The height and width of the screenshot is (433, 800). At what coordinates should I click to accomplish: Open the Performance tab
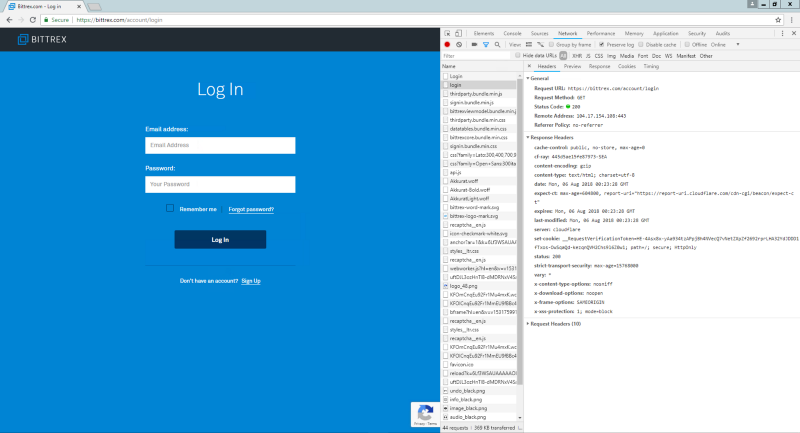[601, 34]
